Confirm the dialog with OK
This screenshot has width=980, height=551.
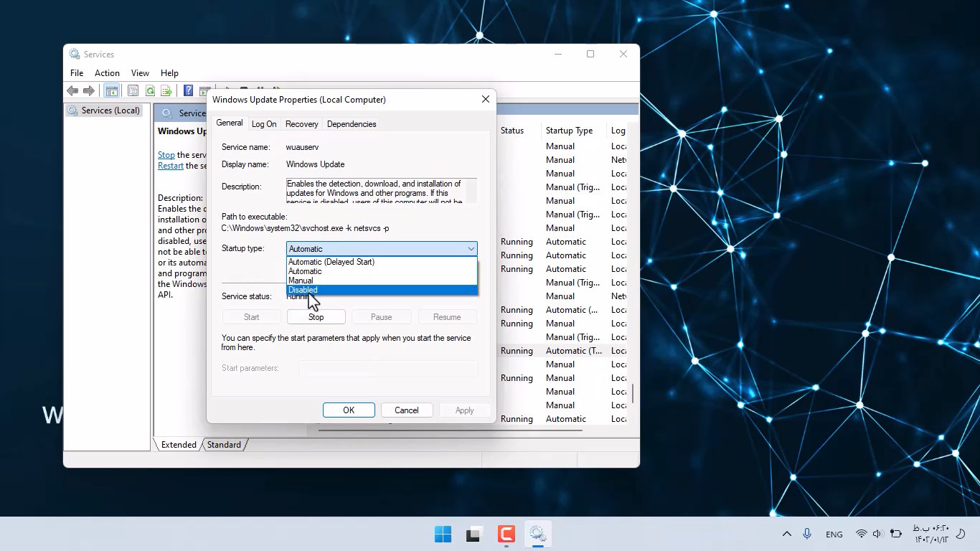tap(349, 410)
